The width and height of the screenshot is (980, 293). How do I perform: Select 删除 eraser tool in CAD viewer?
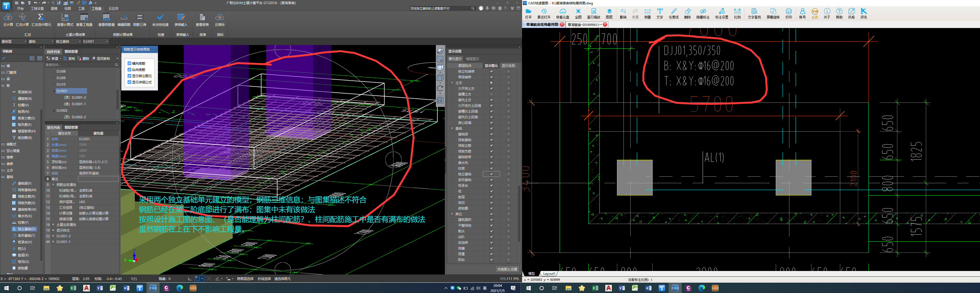click(x=687, y=14)
